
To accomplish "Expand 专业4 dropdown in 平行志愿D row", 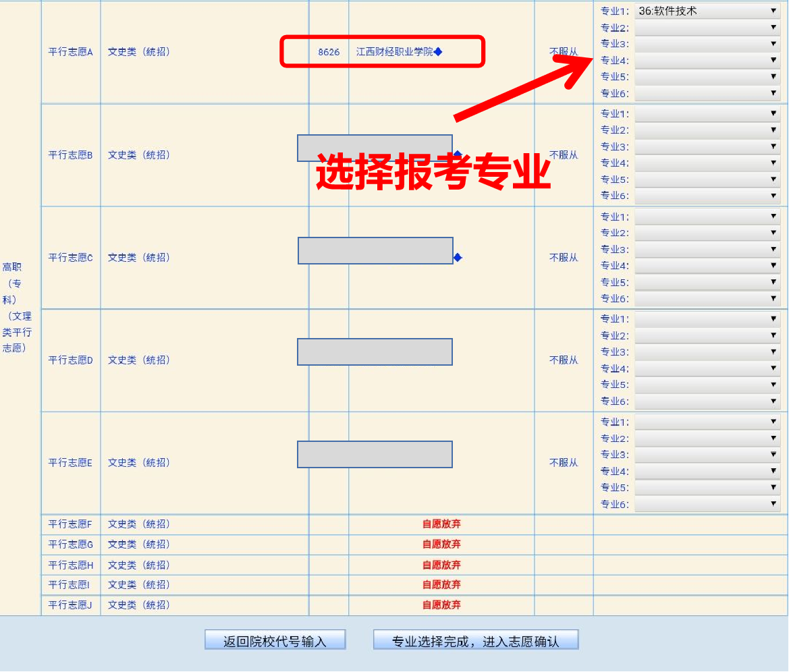I will (707, 368).
